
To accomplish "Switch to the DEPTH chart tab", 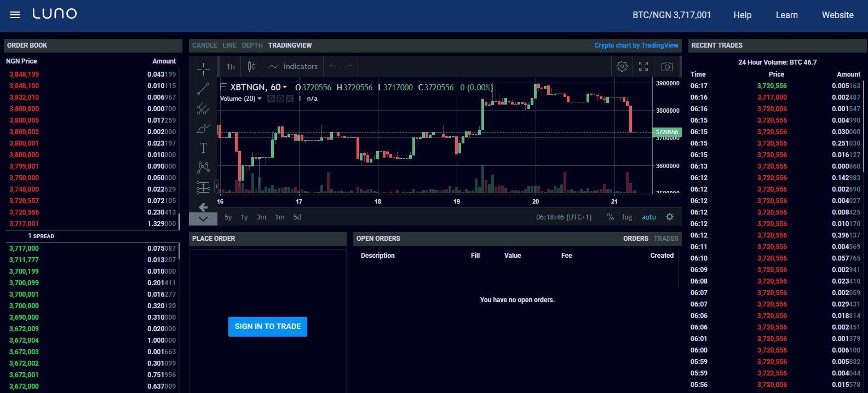I will (x=252, y=45).
